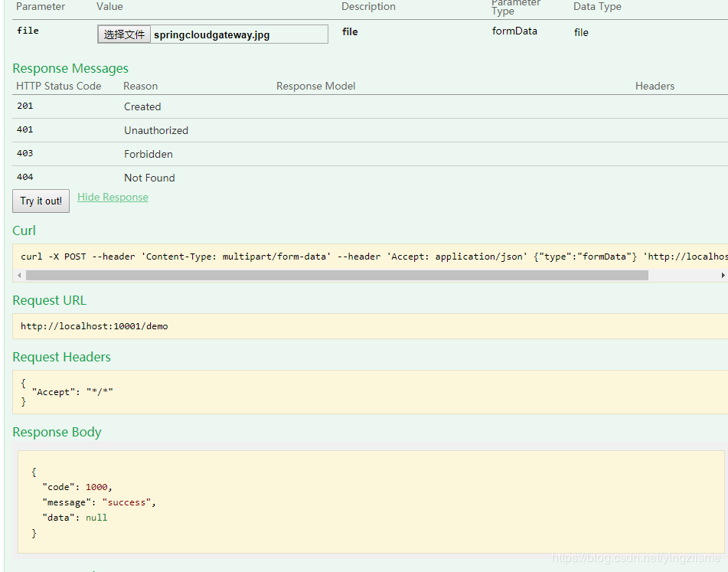
Task: Click the "success" message value in response
Action: 126,502
